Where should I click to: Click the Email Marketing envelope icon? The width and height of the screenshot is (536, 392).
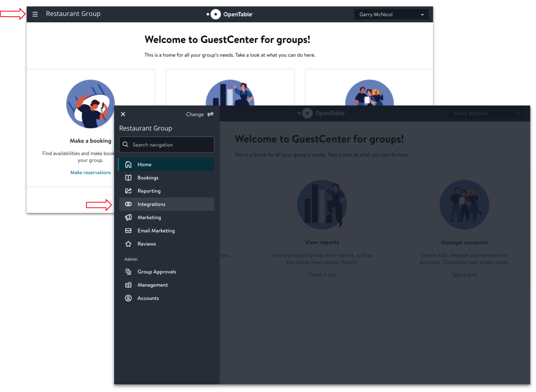pyautogui.click(x=128, y=231)
